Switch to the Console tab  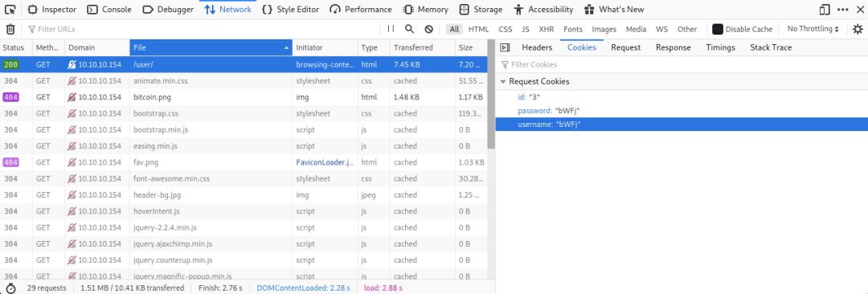click(109, 10)
